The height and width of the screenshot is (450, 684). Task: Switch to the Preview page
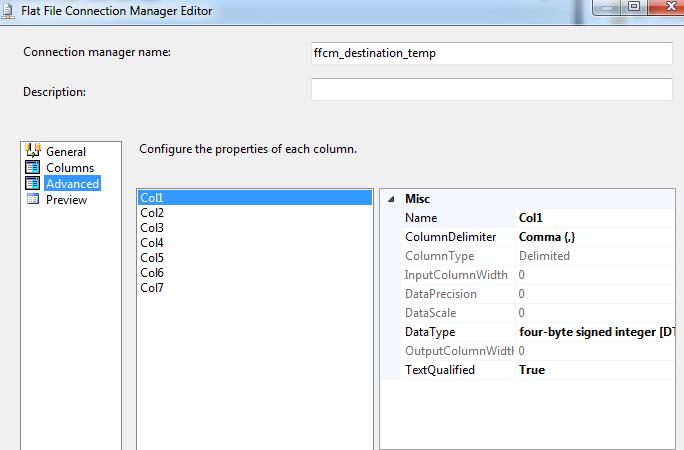pos(66,200)
